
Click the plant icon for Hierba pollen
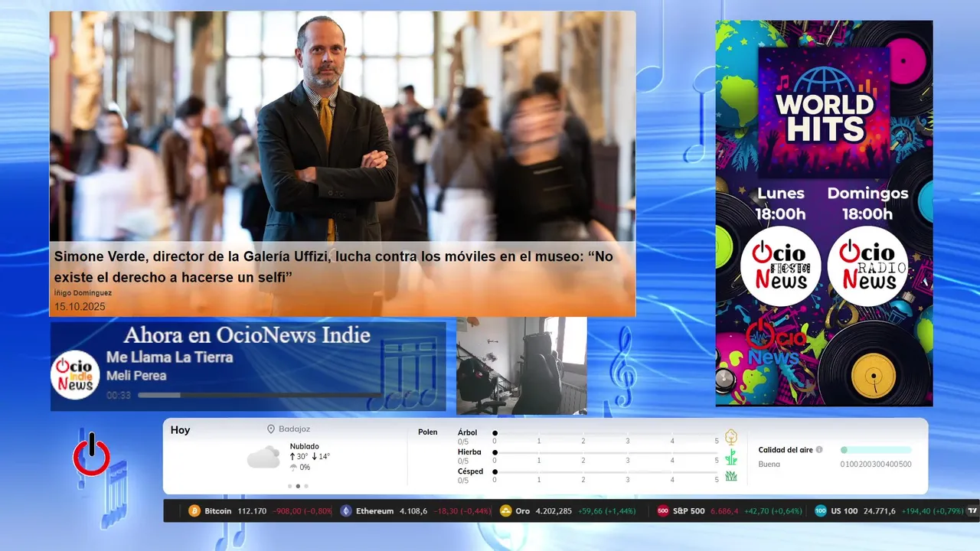pyautogui.click(x=731, y=457)
